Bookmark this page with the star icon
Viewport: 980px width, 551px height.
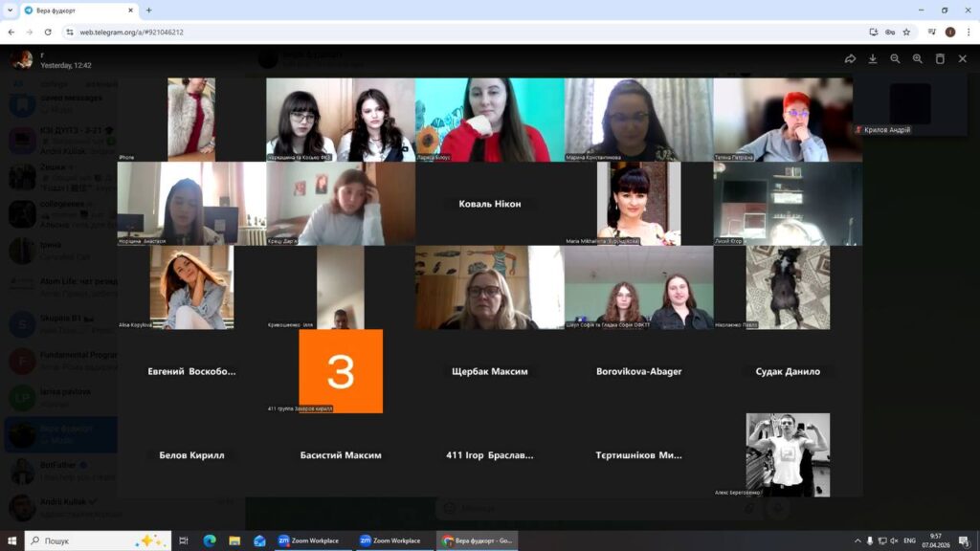[x=906, y=32]
